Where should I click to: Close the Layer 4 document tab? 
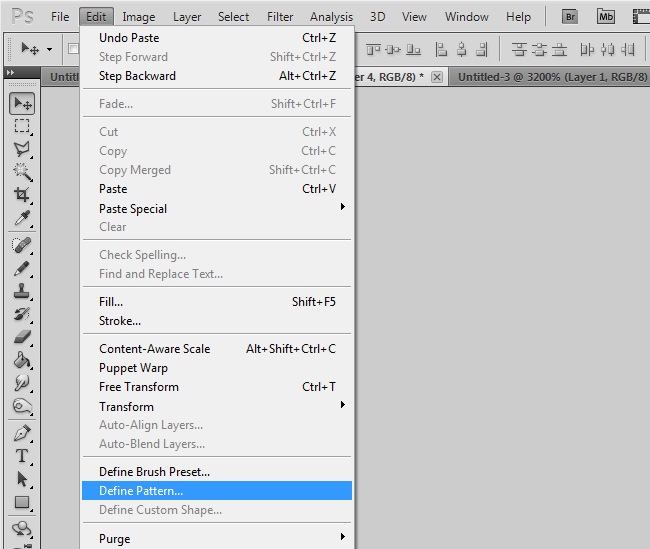[x=437, y=77]
